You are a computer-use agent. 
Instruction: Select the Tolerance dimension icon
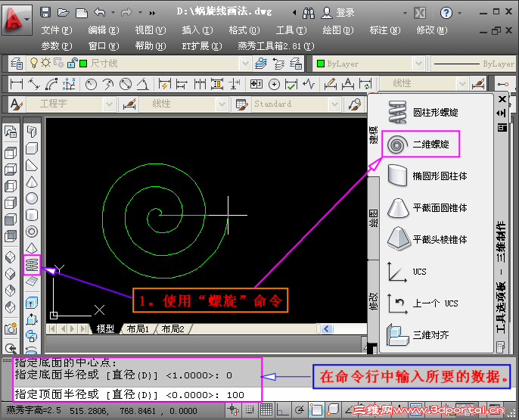coord(256,84)
